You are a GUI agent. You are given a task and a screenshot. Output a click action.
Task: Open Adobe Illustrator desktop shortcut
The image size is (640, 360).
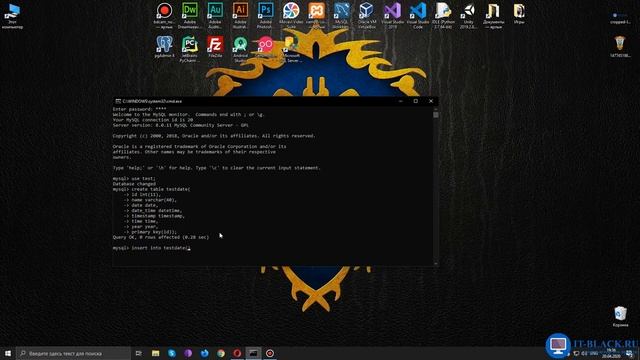point(240,16)
